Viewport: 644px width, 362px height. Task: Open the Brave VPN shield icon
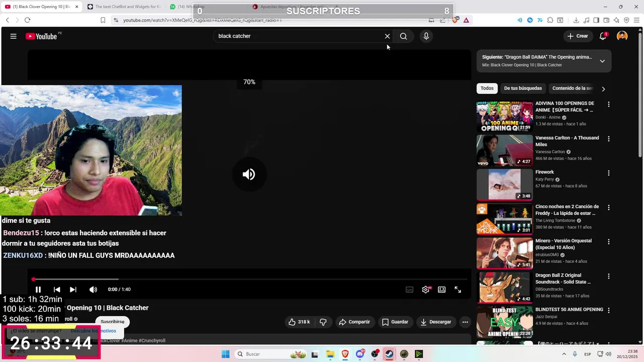[x=626, y=20]
